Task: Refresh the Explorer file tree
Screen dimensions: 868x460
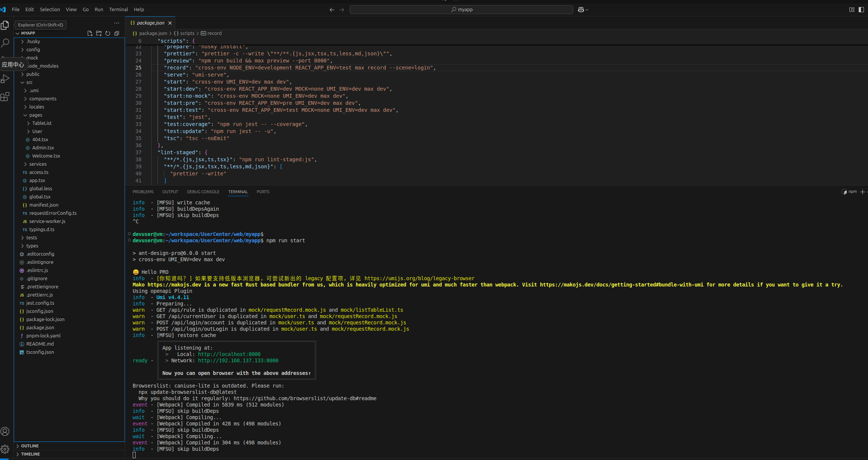Action: point(108,33)
